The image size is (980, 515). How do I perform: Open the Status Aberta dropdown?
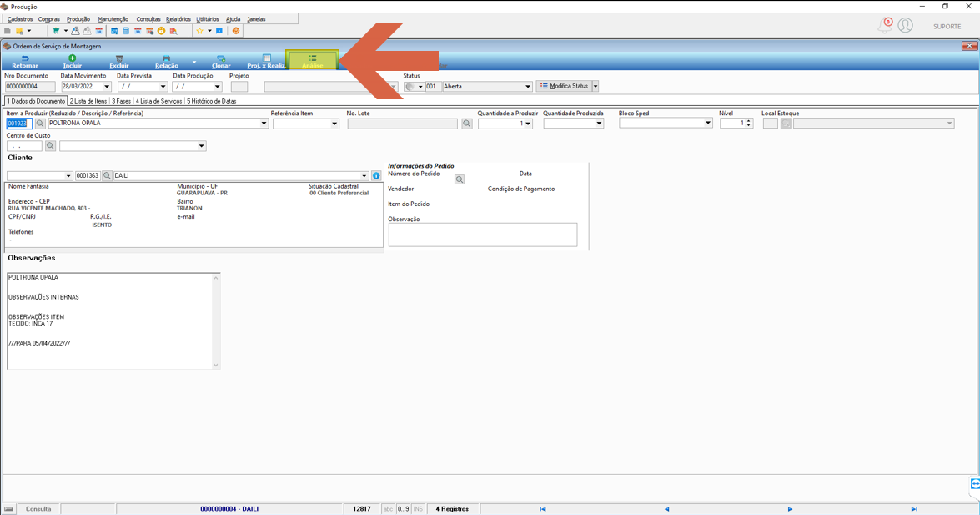pos(527,87)
